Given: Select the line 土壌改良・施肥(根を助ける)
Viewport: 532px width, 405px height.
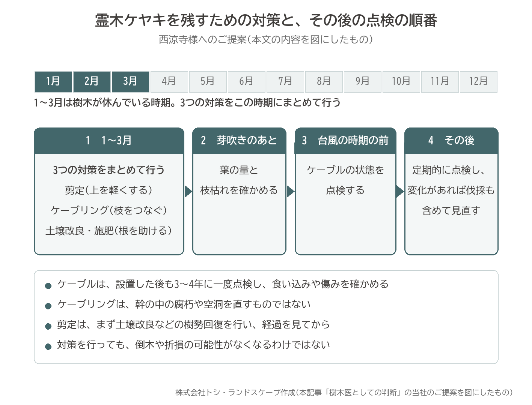Looking at the screenshot, I should [109, 231].
